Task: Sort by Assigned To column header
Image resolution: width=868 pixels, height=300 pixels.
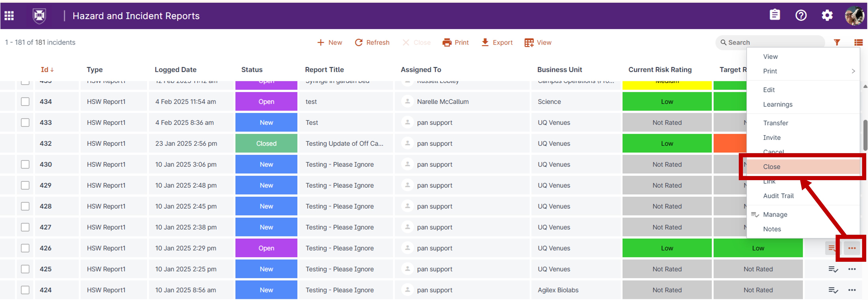Action: point(421,70)
